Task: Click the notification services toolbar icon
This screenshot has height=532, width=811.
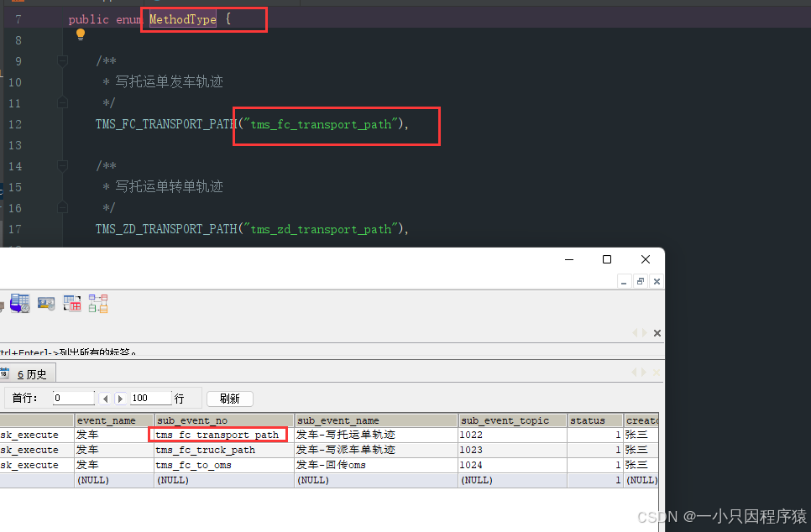Action: coord(46,304)
